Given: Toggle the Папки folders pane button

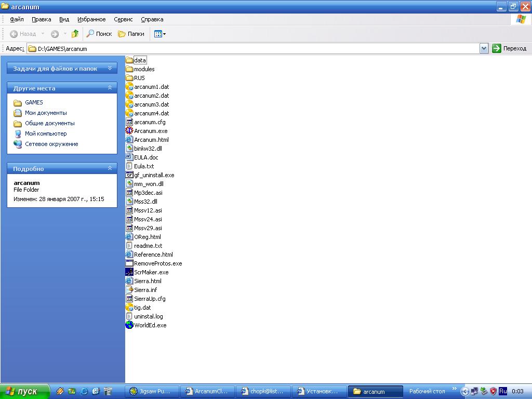Looking at the screenshot, I should click(x=131, y=34).
